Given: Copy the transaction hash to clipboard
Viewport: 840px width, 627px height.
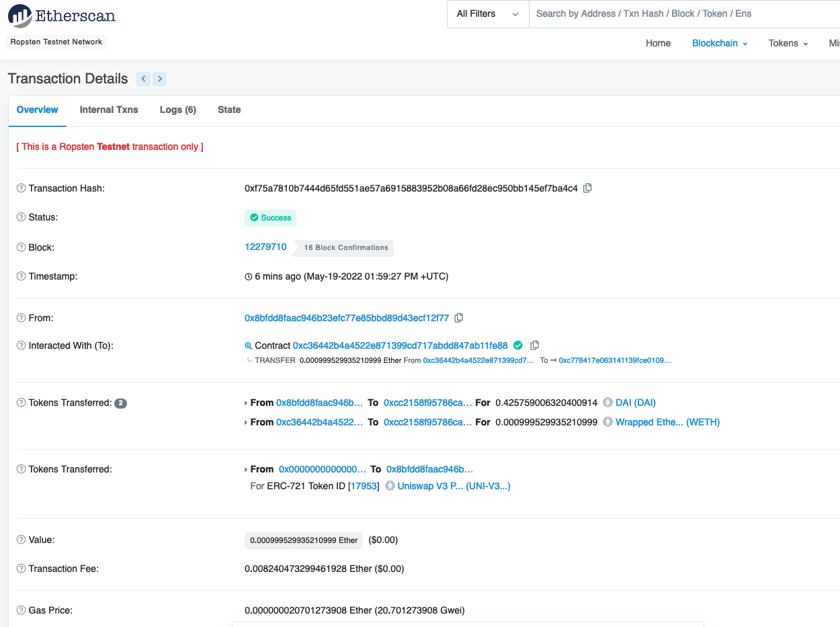Looking at the screenshot, I should pos(587,188).
